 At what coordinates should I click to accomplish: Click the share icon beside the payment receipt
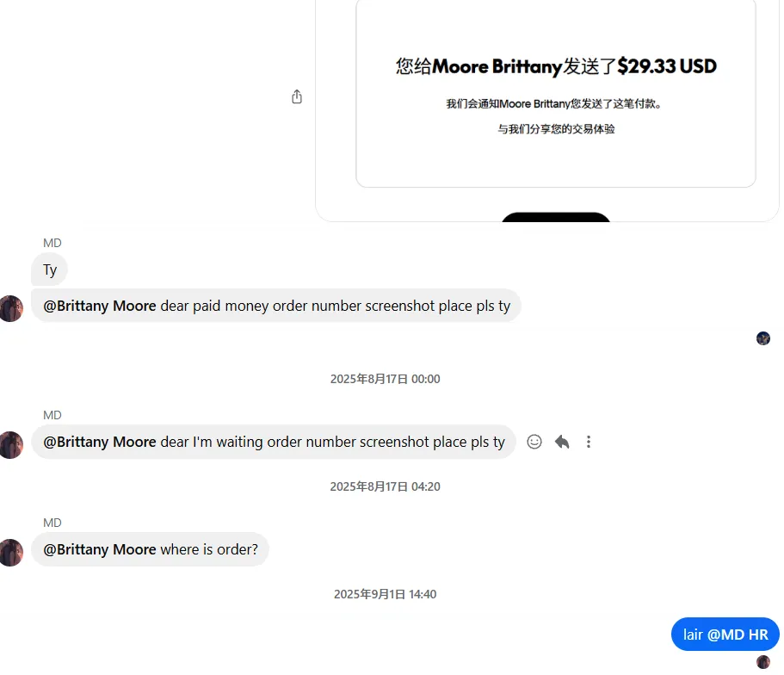pos(297,97)
